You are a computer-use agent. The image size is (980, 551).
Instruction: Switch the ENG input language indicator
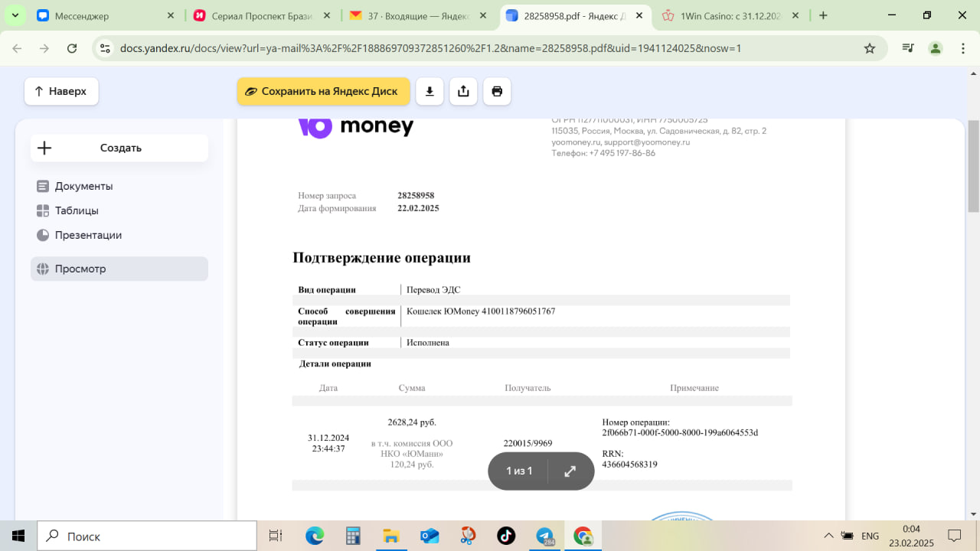870,536
